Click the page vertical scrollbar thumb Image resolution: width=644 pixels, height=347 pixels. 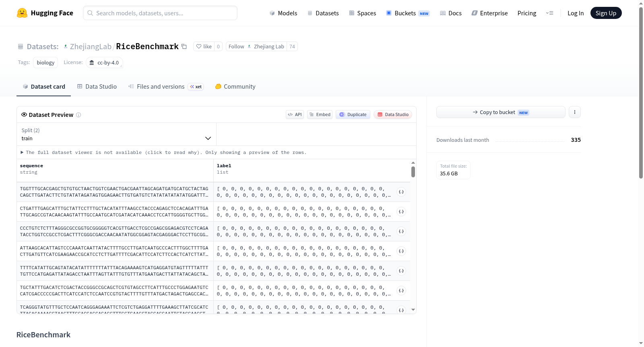[641, 93]
